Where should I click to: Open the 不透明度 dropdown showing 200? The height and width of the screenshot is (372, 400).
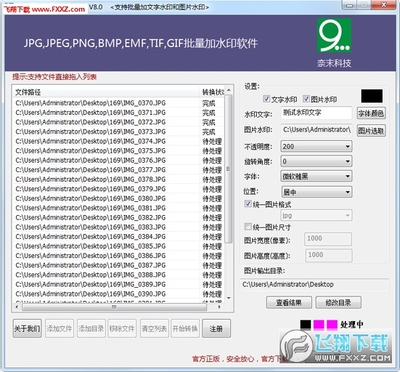point(316,146)
